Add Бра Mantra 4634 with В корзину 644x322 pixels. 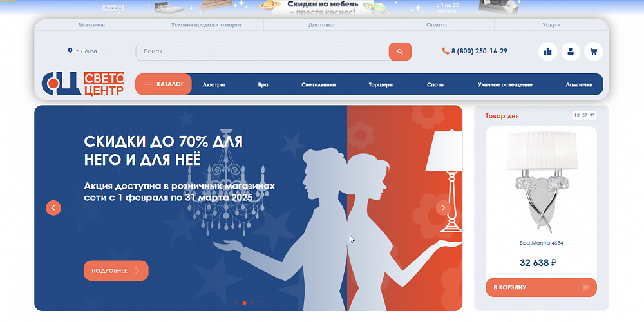click(541, 287)
